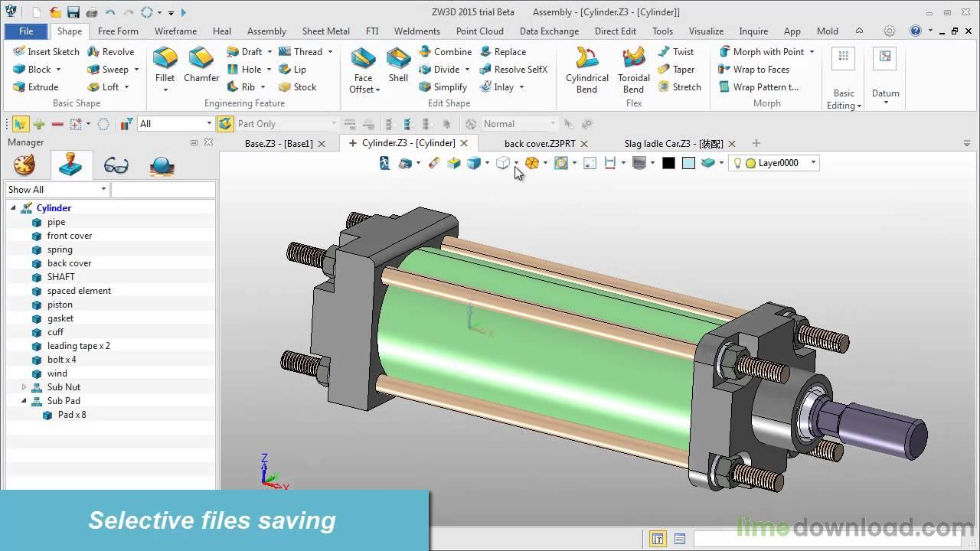Select the Revolve tool
Screen dimensions: 980x551
tap(110, 51)
